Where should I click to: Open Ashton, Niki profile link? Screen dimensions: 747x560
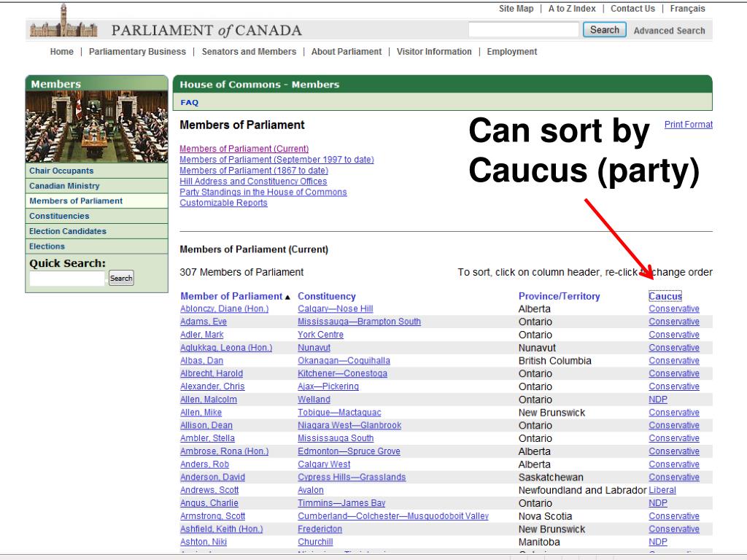pos(204,542)
